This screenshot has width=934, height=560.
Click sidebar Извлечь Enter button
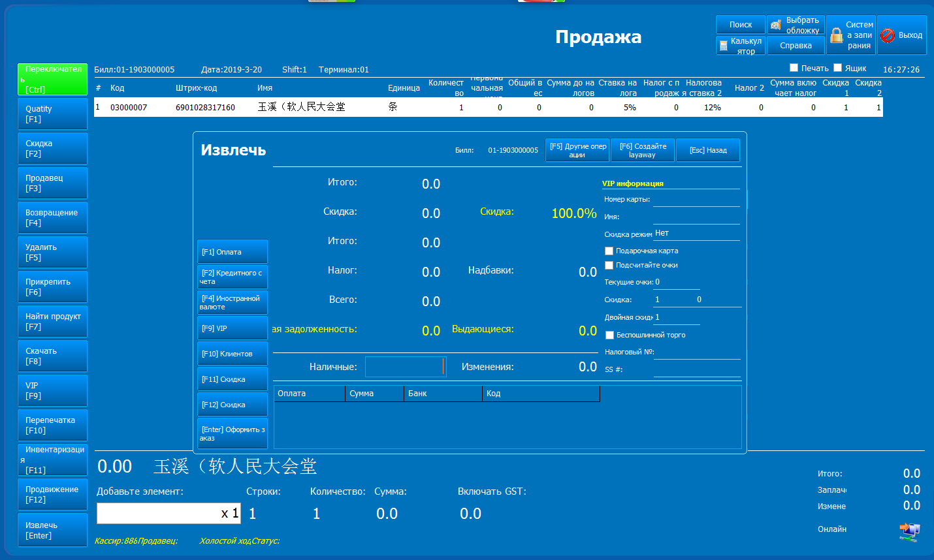[52, 530]
